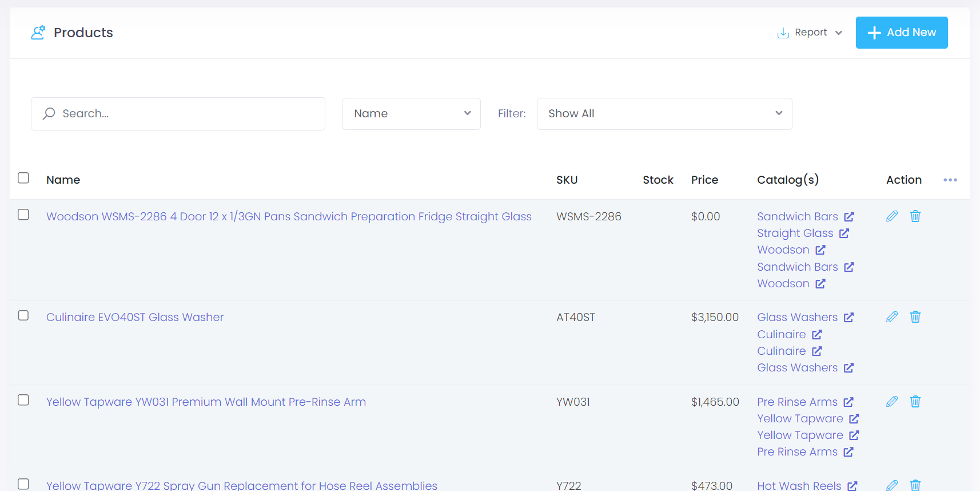Open external link icon beside first Pre Rinse Arms

pyautogui.click(x=848, y=402)
